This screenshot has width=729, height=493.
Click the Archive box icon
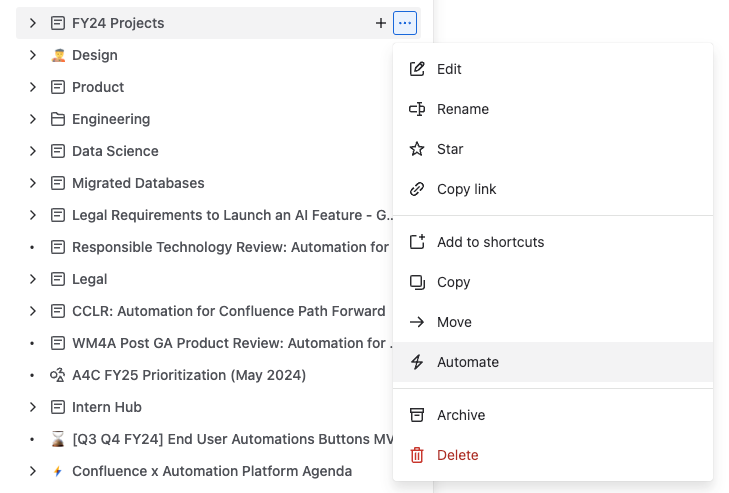[418, 415]
